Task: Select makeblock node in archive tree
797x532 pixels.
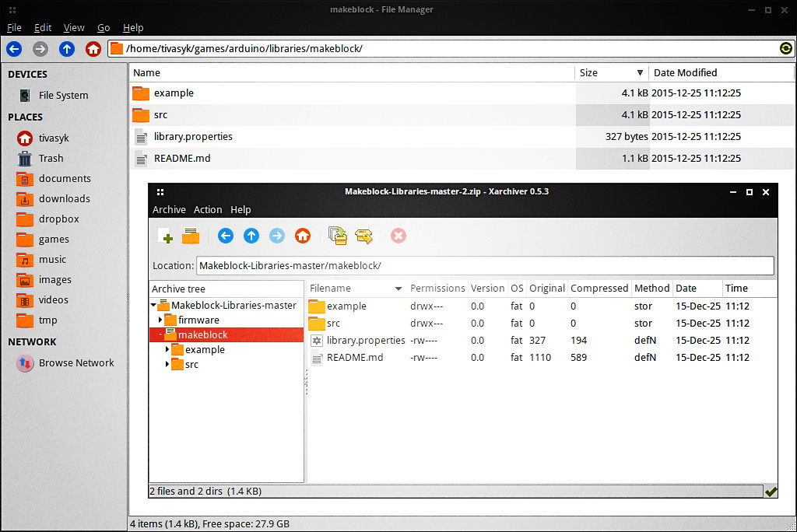Action: (226, 335)
